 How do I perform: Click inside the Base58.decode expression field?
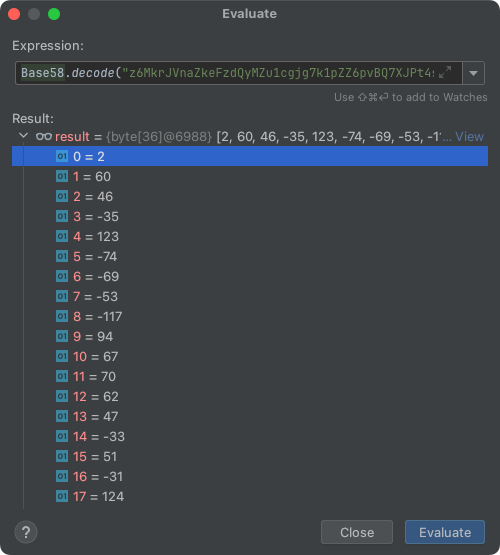[x=239, y=73]
